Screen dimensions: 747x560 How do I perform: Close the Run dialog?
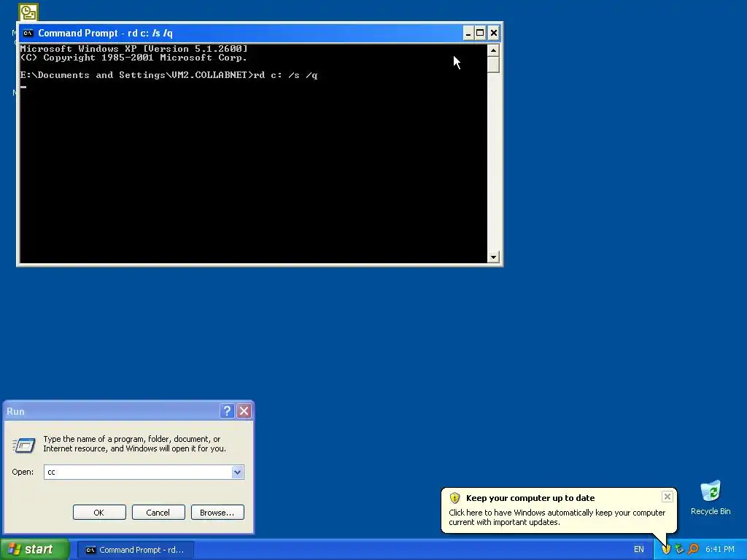[244, 411]
